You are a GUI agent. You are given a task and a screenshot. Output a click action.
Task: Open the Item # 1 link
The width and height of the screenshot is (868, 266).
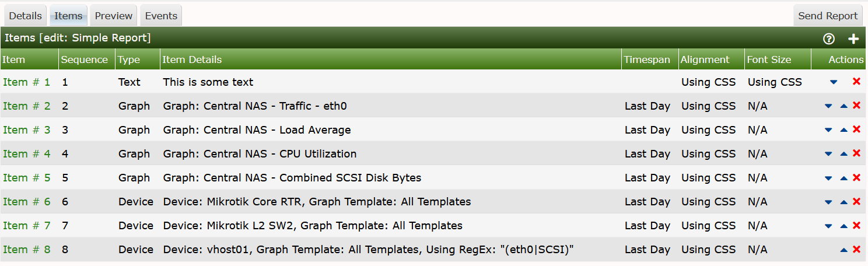27,82
